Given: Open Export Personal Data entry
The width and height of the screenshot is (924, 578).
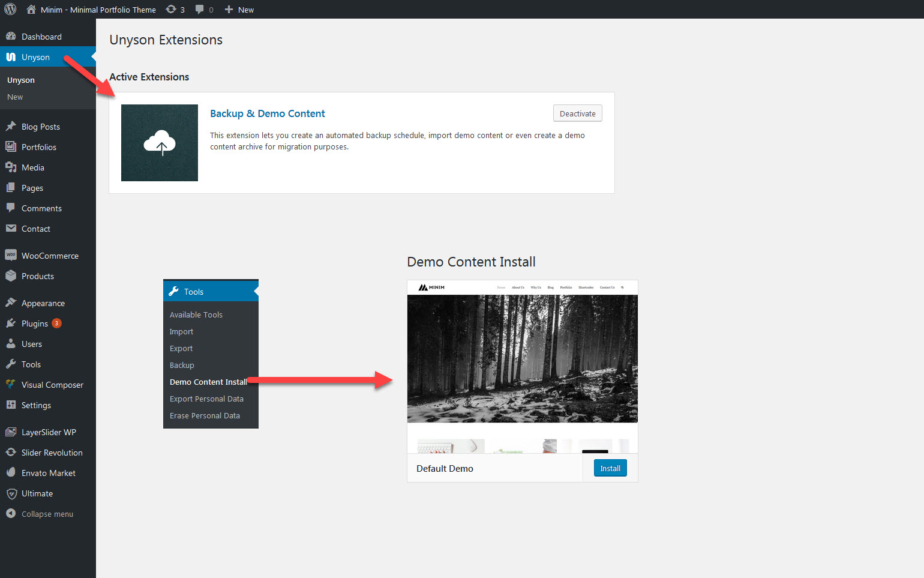Looking at the screenshot, I should pos(206,399).
